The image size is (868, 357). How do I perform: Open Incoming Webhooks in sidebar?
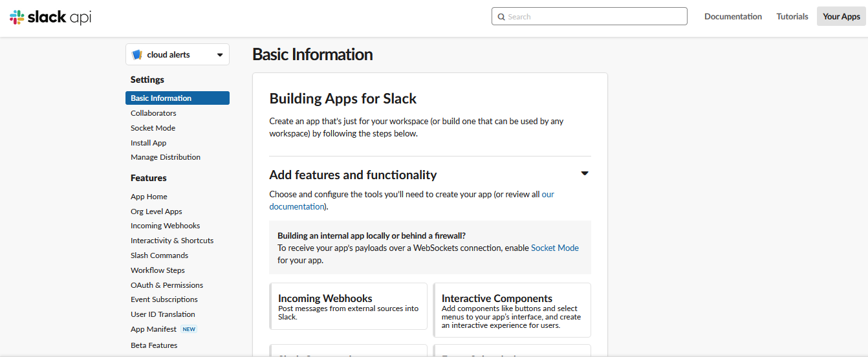165,226
